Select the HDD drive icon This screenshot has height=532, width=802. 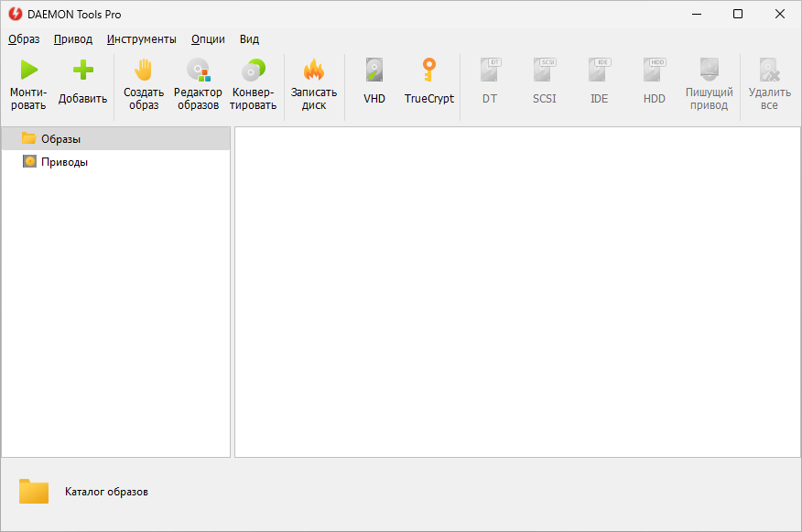click(654, 82)
